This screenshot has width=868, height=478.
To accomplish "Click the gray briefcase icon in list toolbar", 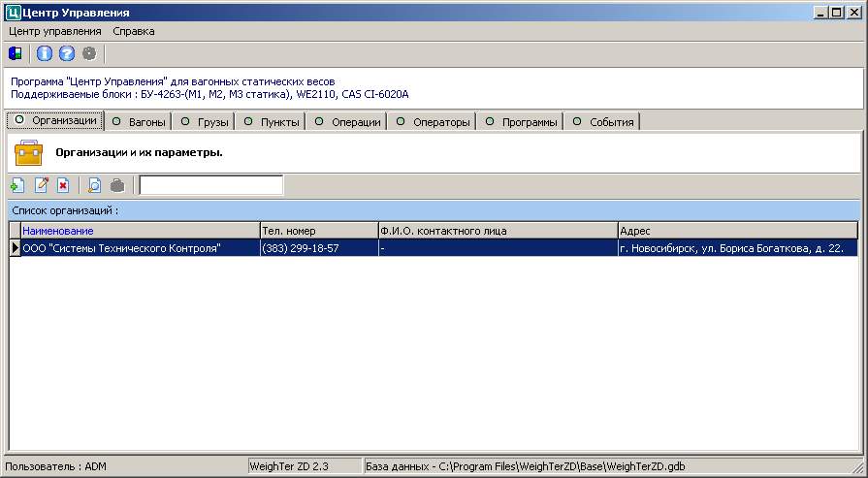I will (x=117, y=185).
